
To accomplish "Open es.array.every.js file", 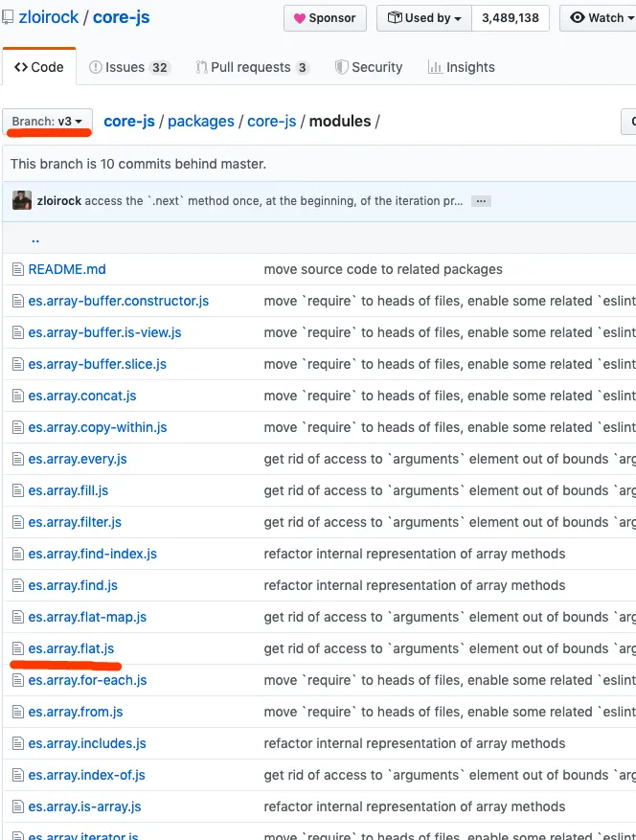I will (x=78, y=459).
